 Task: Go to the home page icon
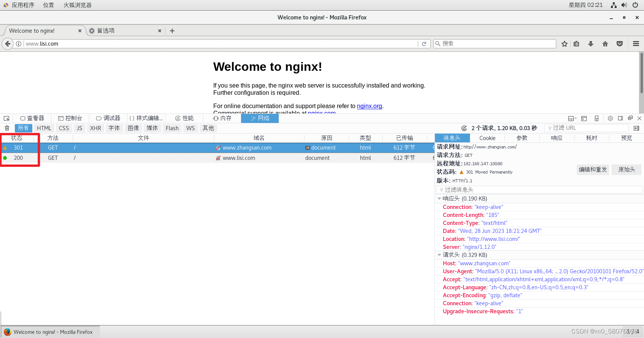[605, 44]
